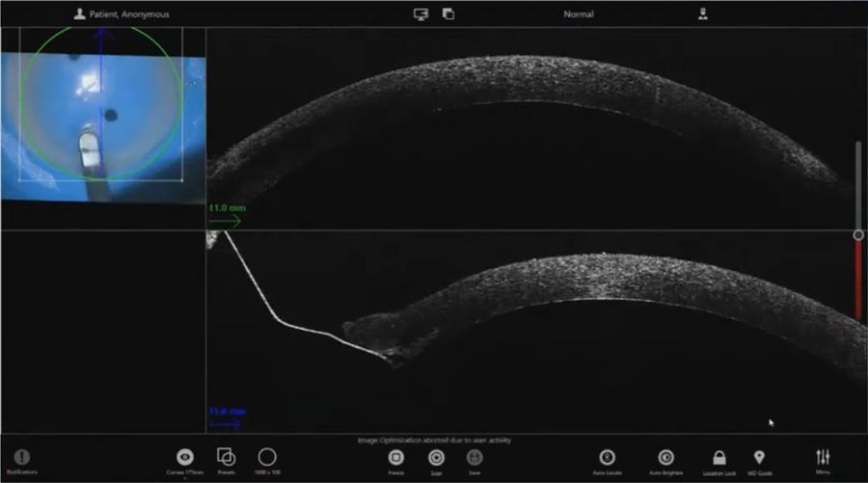This screenshot has width=868, height=483.
Task: Open the Presets overlapping shapes icon
Action: tap(226, 456)
